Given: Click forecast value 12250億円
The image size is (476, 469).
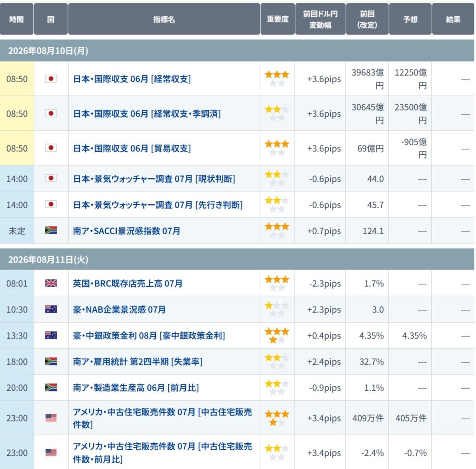Looking at the screenshot, I should pyautogui.click(x=410, y=79).
